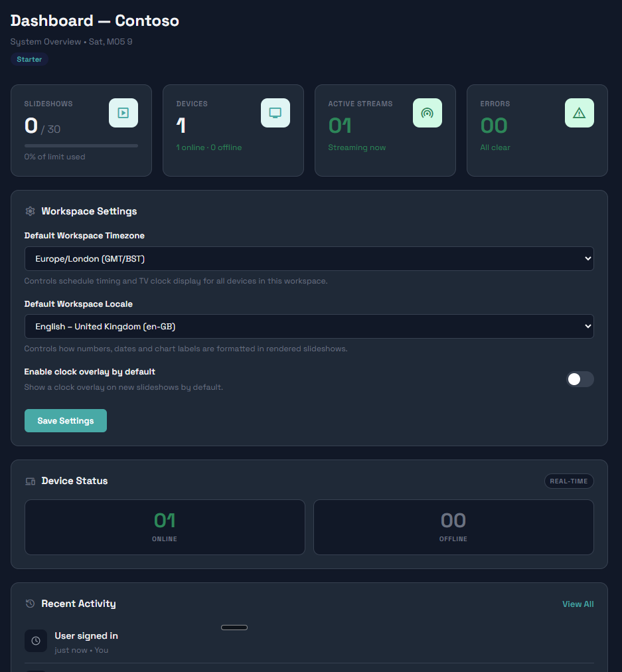Click the User signed in activity entry
Viewport: 622px width, 672px height.
click(x=309, y=642)
